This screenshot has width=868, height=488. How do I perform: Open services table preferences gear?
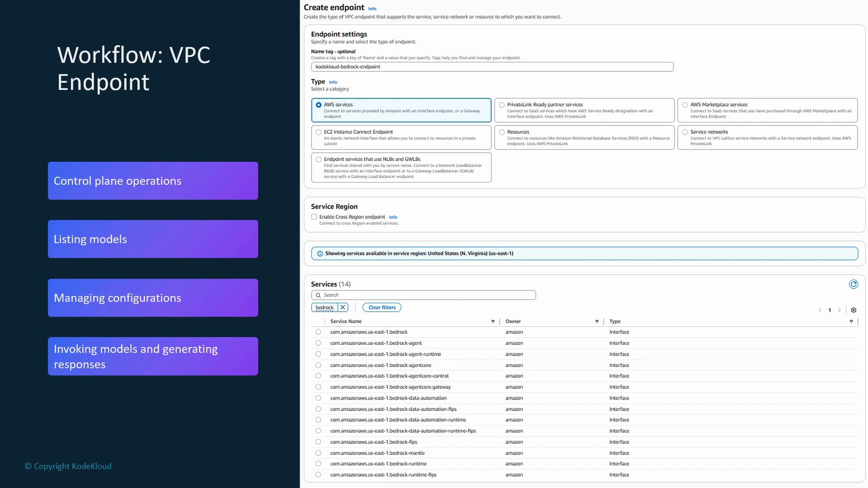coord(854,310)
